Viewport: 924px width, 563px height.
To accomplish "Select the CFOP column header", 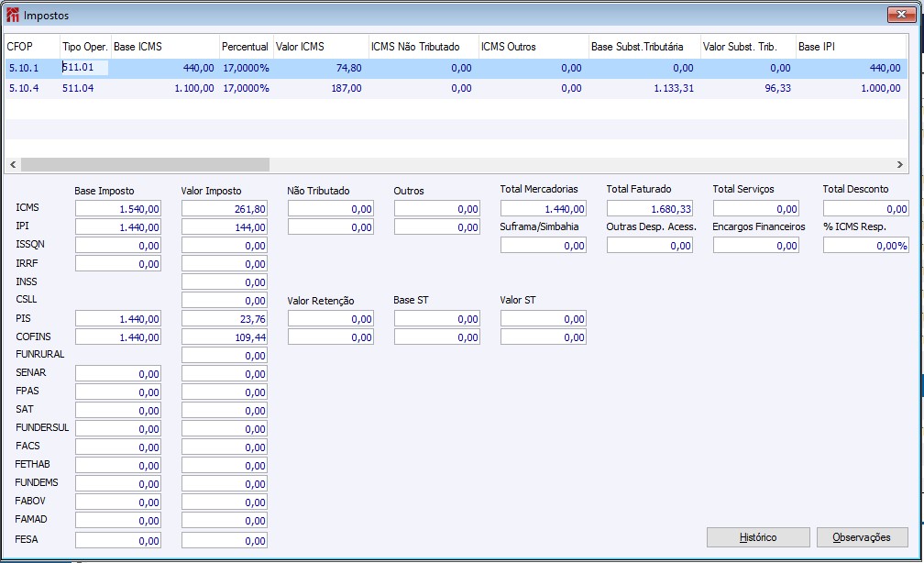I will 32,47.
